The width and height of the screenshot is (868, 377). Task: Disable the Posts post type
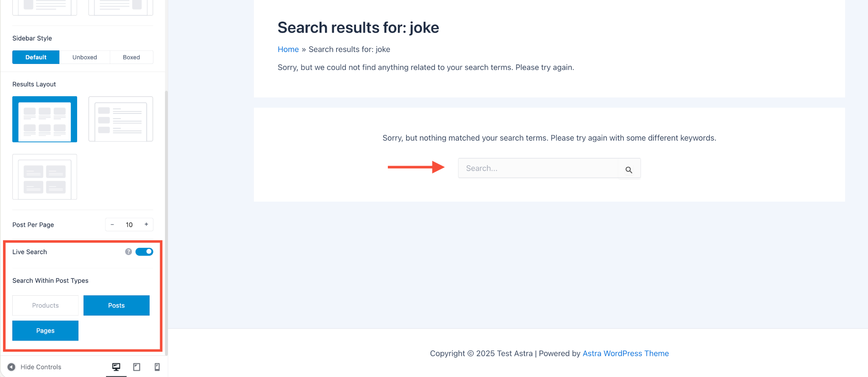(117, 305)
